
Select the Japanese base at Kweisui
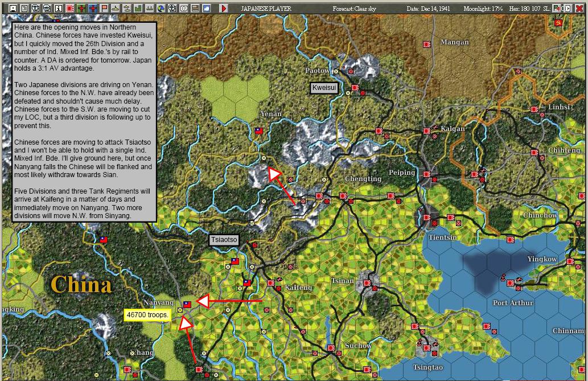[x=355, y=88]
